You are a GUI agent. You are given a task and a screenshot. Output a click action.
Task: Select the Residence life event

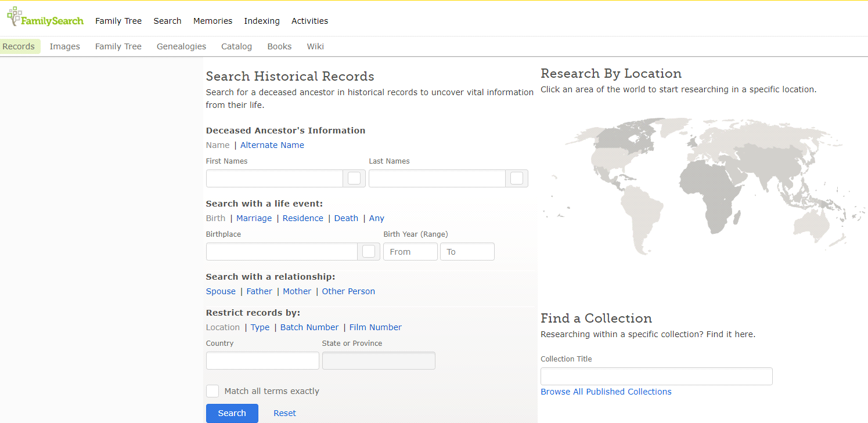click(303, 218)
